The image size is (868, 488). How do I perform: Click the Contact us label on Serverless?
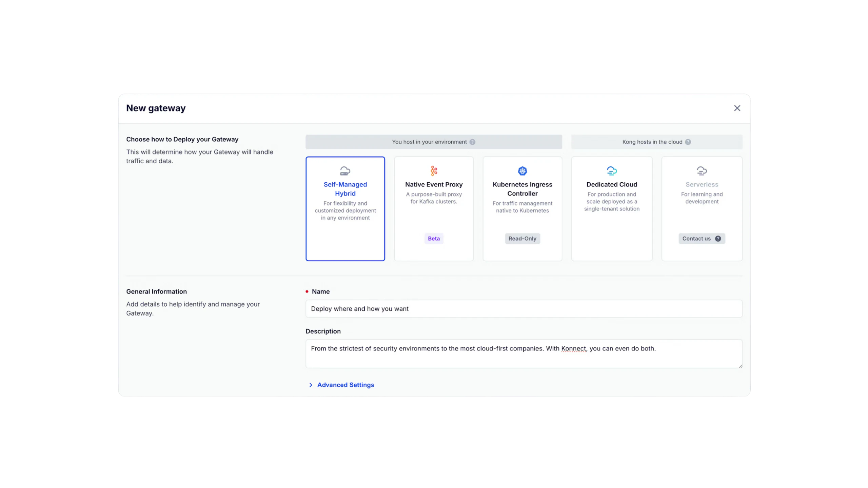tap(696, 239)
